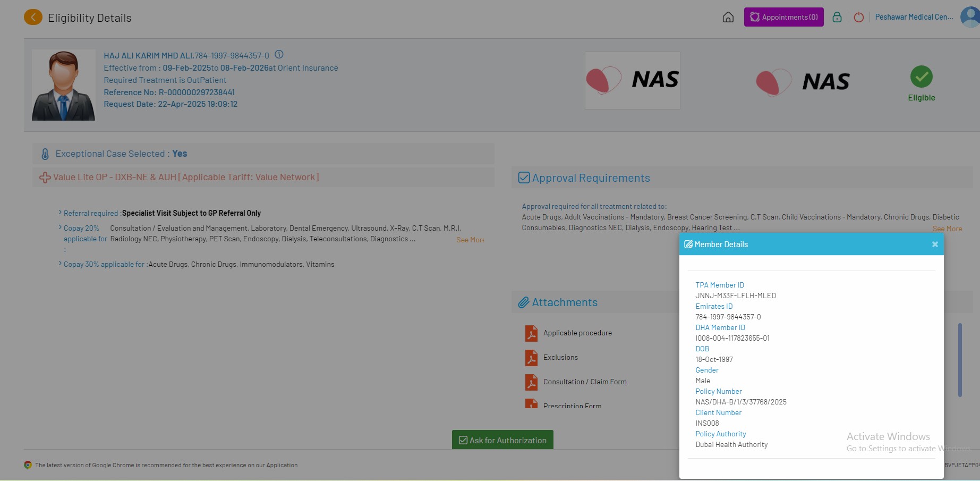This screenshot has height=481, width=980.
Task: Expand the Copay 30% applicable chevron
Action: click(x=60, y=264)
